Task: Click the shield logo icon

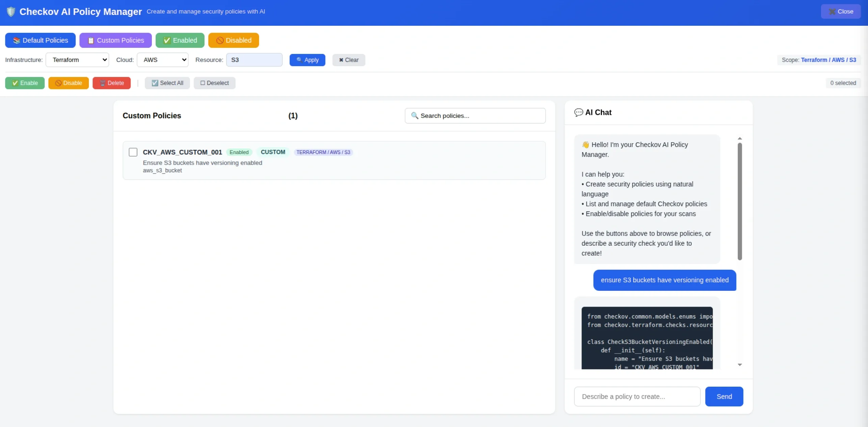Action: point(11,11)
